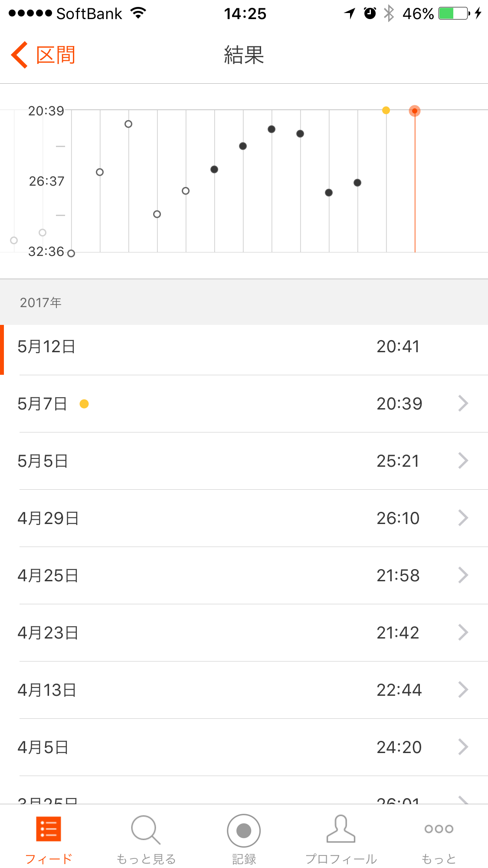Viewport: 488px width, 868px height.
Task: Tap the 区間 back label
Action: click(56, 55)
